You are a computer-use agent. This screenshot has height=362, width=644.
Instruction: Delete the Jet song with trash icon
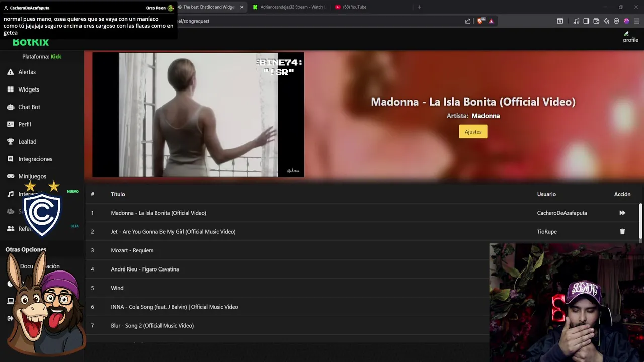[622, 232]
